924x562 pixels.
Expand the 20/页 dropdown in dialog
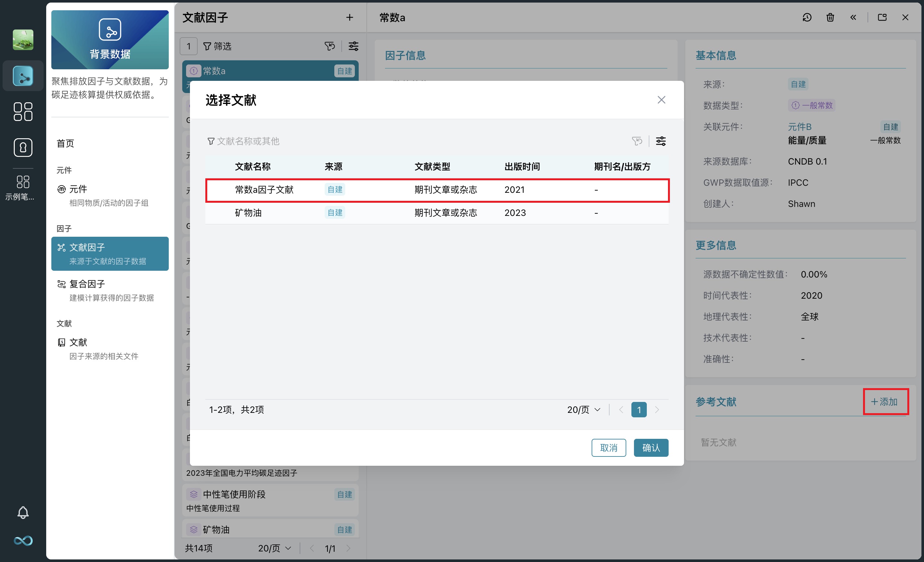click(584, 409)
